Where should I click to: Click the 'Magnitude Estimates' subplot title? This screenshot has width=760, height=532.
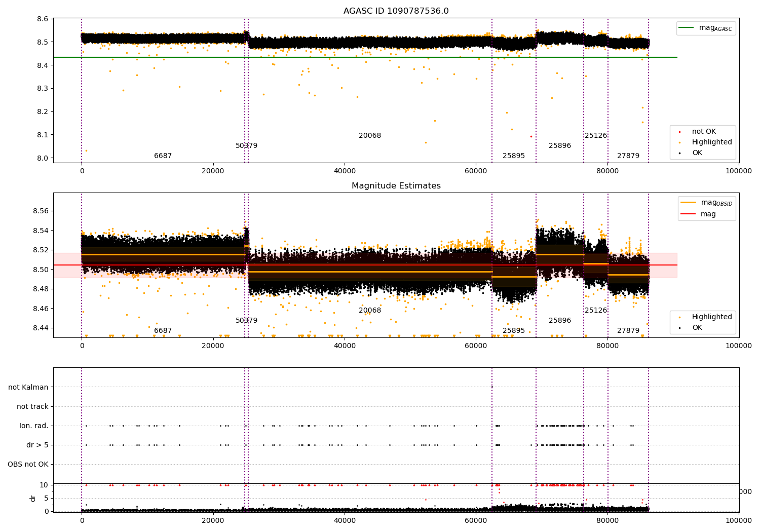[x=396, y=186]
